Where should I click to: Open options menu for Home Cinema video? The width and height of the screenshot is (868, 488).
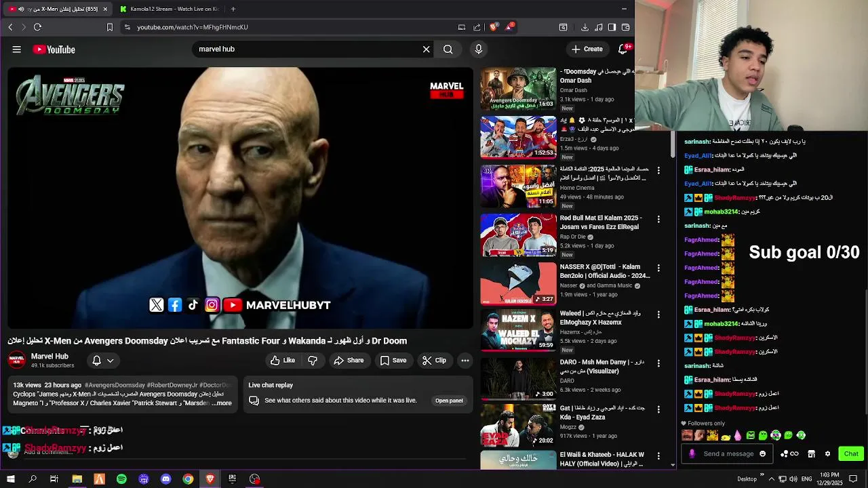click(x=658, y=171)
